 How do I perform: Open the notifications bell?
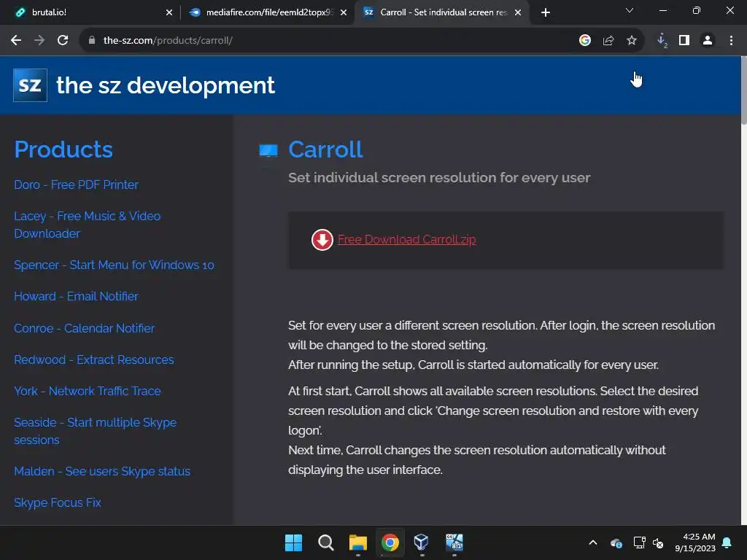[x=727, y=542]
